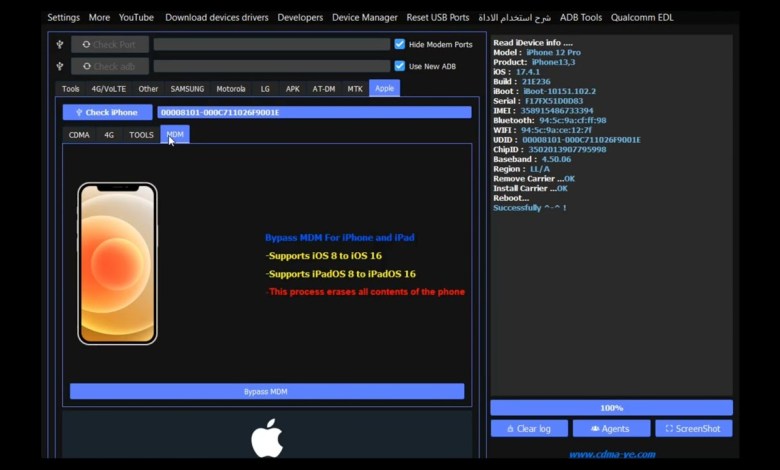This screenshot has height=470, width=780.
Task: Take a capture with ScreenShot button
Action: (693, 428)
